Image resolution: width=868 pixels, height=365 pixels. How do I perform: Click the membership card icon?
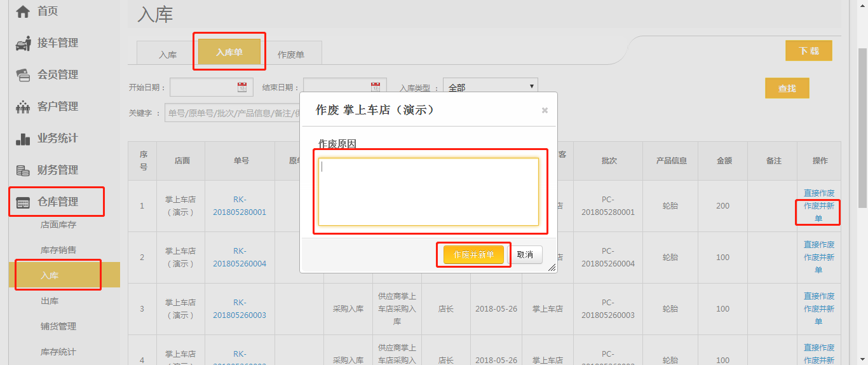point(23,75)
